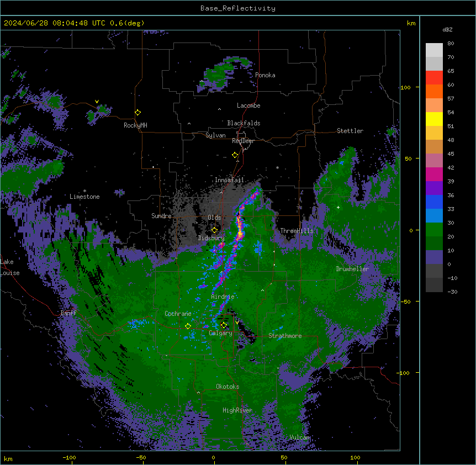Click the yellow diamond marker beside RockyMH
The width and height of the screenshot is (476, 465).
coord(137,113)
